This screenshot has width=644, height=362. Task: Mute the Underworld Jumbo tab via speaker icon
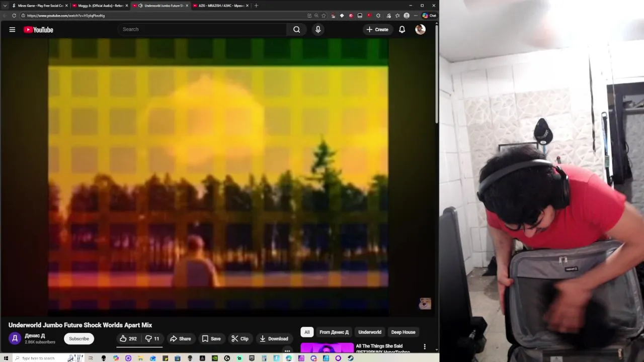point(140,6)
